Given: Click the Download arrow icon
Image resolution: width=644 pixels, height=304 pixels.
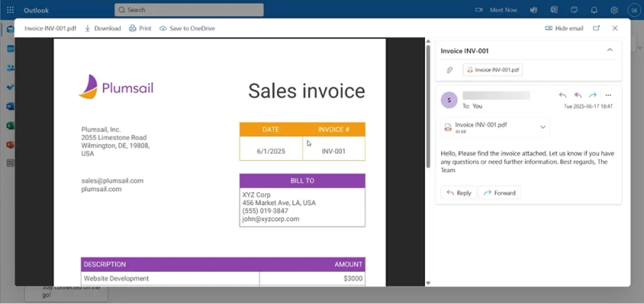Looking at the screenshot, I should pyautogui.click(x=87, y=28).
